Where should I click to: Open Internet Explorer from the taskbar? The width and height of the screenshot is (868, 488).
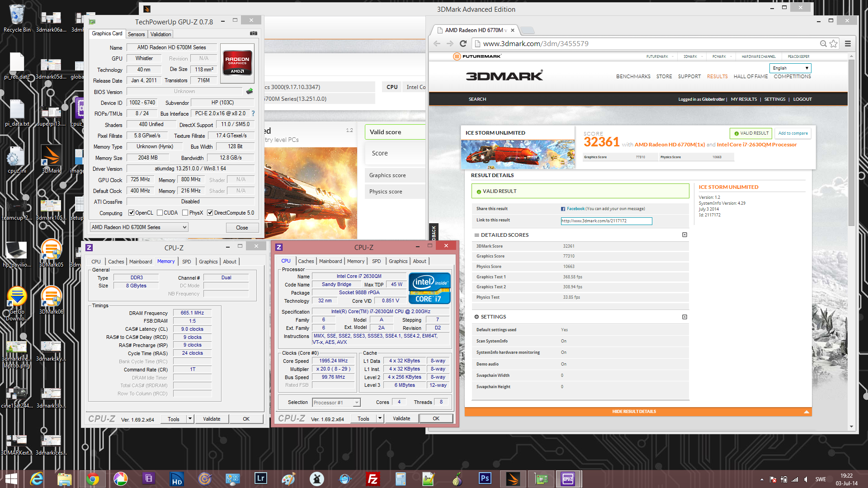(x=37, y=479)
